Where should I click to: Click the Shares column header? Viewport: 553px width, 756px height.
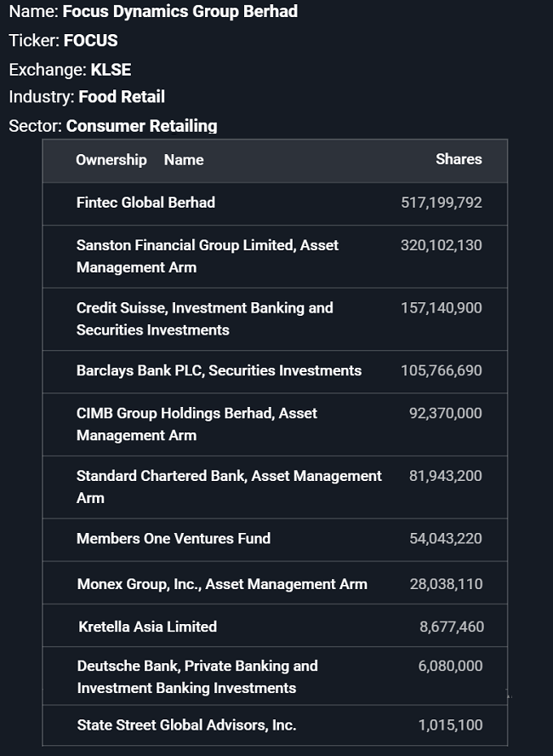[459, 159]
